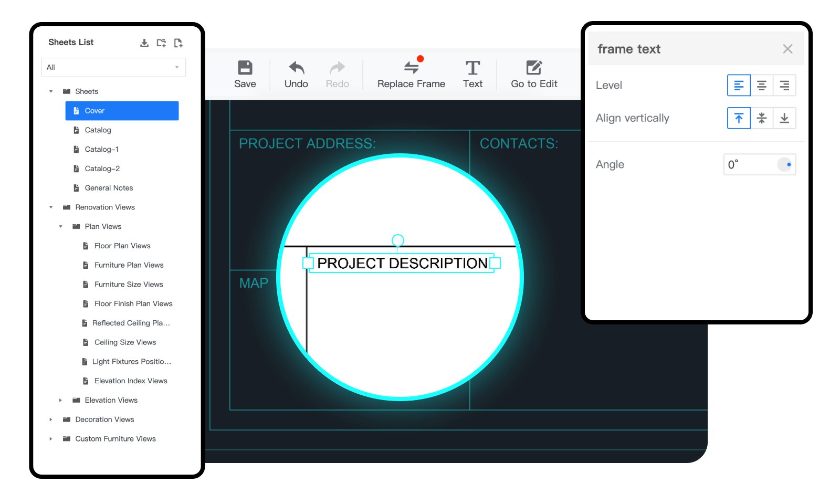The width and height of the screenshot is (840, 504).
Task: Select the Cover sheet
Action: [x=122, y=111]
